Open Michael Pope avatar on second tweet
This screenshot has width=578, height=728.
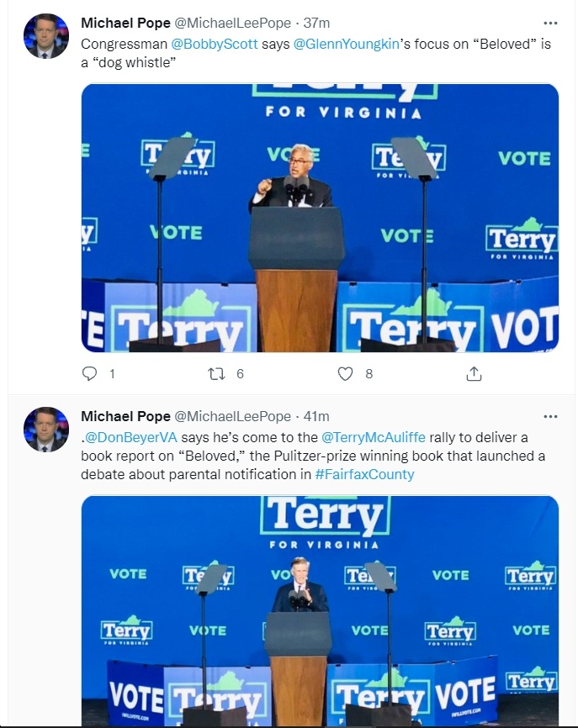point(46,430)
